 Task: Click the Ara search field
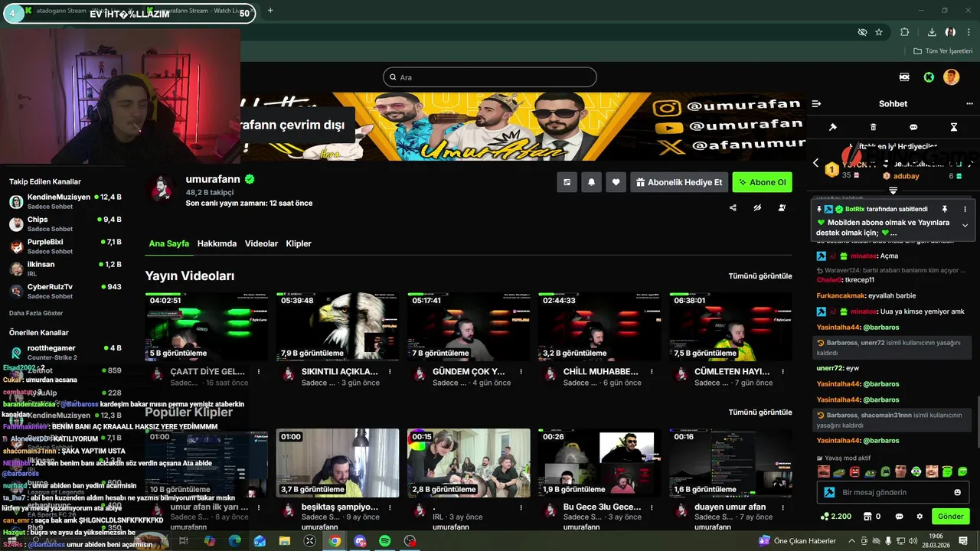[x=490, y=77]
